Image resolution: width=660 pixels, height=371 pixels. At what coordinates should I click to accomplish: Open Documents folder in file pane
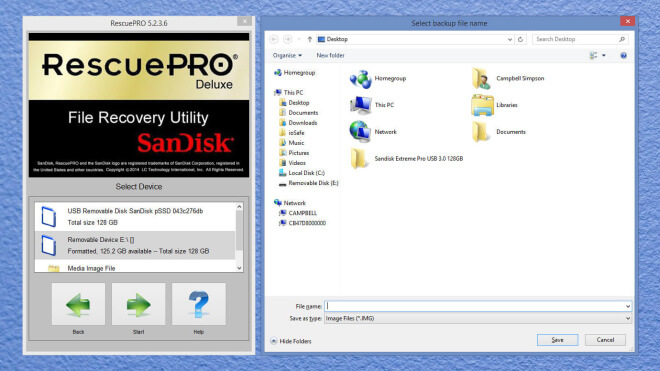click(499, 132)
